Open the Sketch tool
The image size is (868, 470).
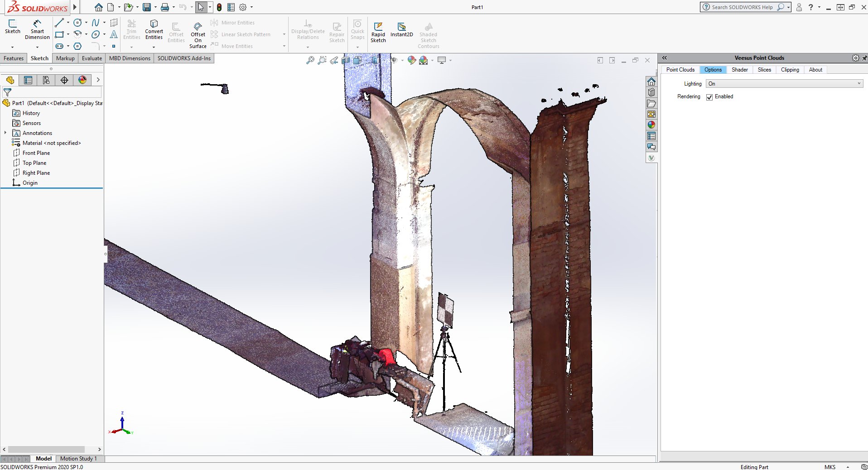[x=13, y=27]
